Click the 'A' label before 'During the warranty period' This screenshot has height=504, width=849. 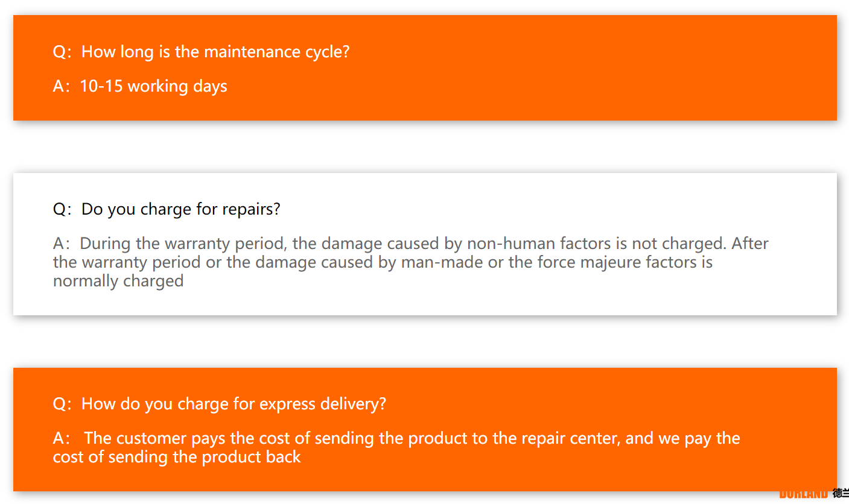pyautogui.click(x=59, y=244)
